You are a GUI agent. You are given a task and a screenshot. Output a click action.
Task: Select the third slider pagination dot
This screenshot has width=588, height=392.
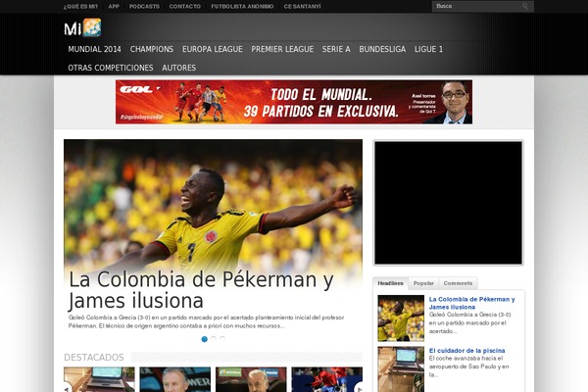click(x=222, y=338)
